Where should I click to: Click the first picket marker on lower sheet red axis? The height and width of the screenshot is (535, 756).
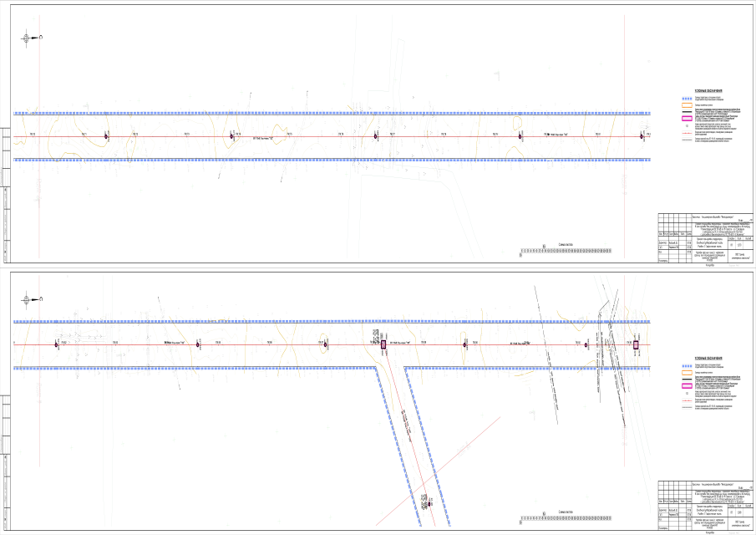[x=57, y=344]
